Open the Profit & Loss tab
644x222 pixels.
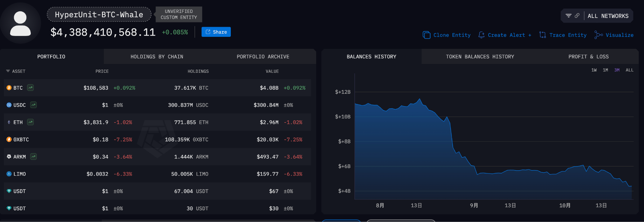point(588,57)
